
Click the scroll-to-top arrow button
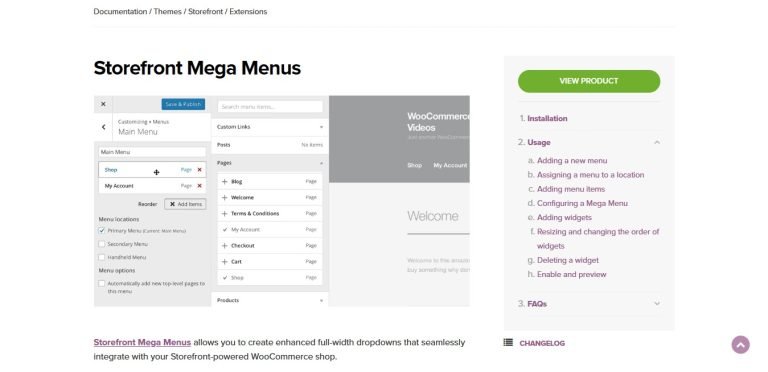pos(740,345)
